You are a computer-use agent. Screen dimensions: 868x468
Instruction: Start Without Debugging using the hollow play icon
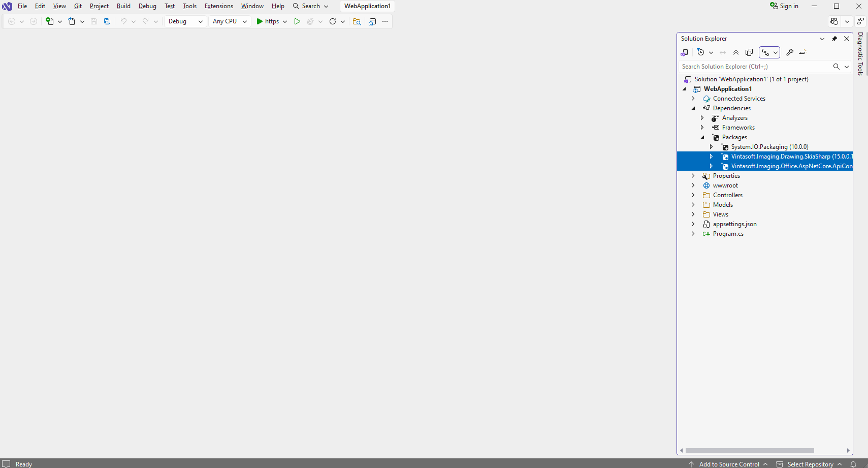pyautogui.click(x=297, y=21)
